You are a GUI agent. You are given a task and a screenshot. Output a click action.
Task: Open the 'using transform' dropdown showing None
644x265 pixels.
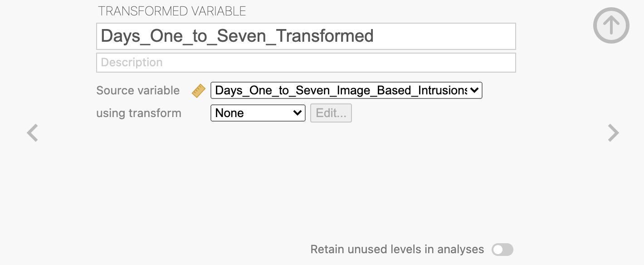(258, 113)
